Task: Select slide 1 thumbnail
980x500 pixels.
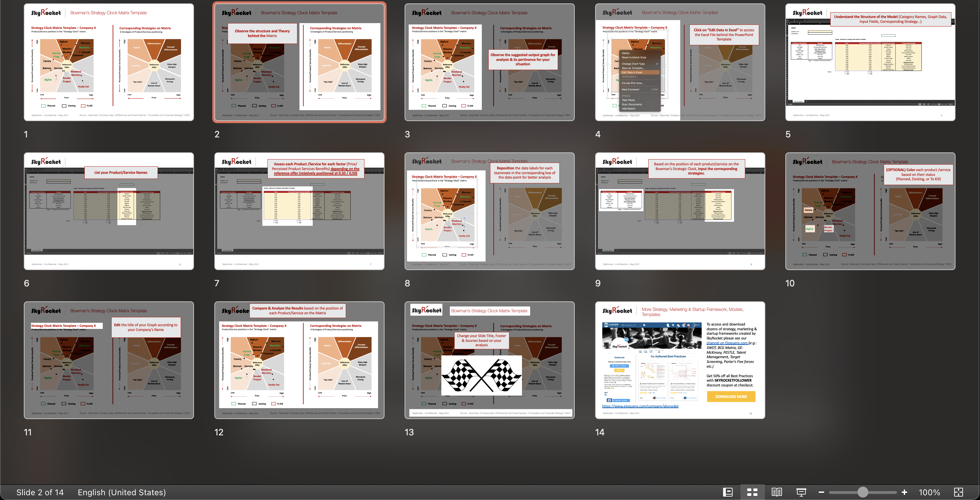Action: point(109,62)
